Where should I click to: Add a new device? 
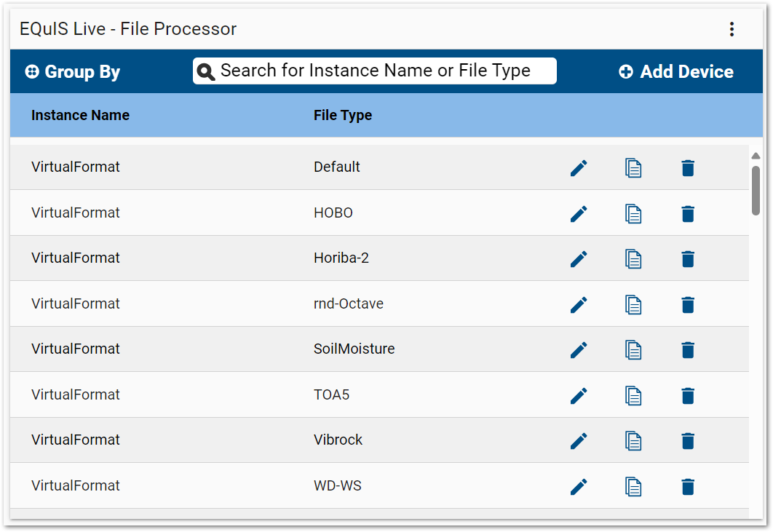[x=675, y=71]
